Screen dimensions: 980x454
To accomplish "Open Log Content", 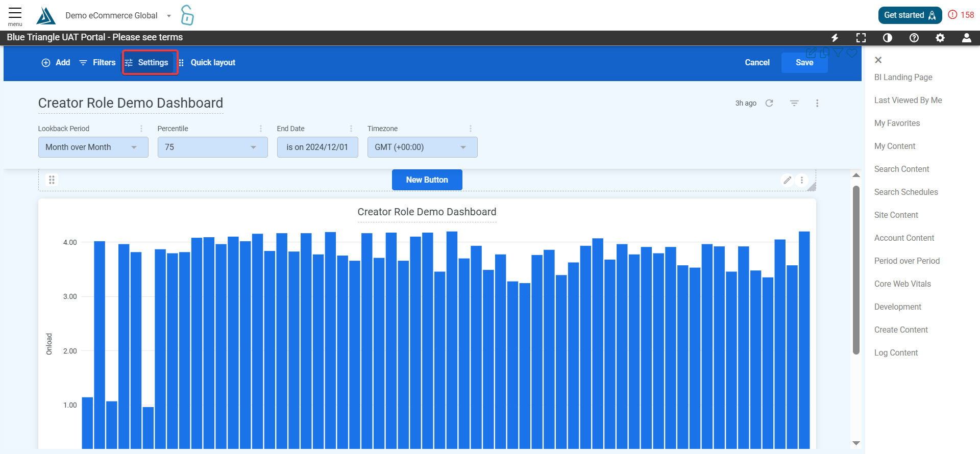I will click(896, 353).
